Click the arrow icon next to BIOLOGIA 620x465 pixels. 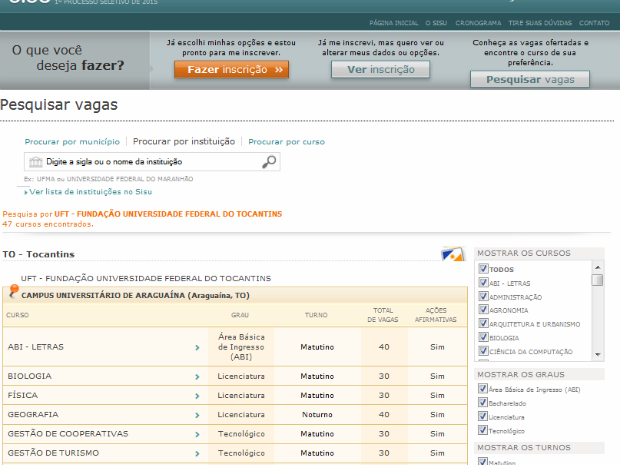pyautogui.click(x=197, y=377)
